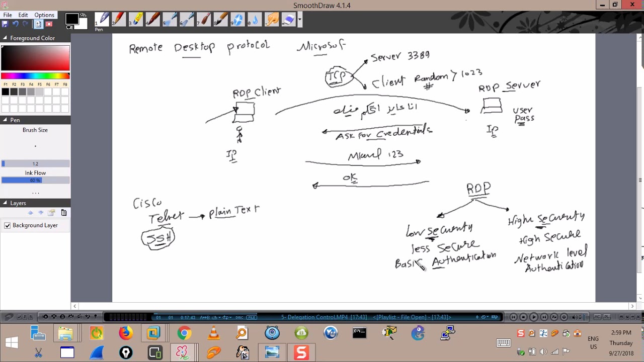Open the Windows Start menu
Viewport: 644px width, 362px height.
coord(11,343)
